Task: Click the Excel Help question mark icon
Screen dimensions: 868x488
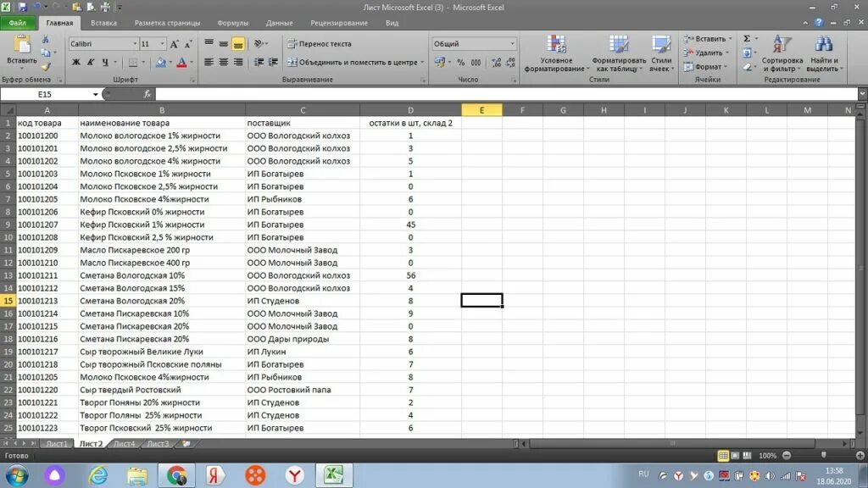Action: (819, 23)
